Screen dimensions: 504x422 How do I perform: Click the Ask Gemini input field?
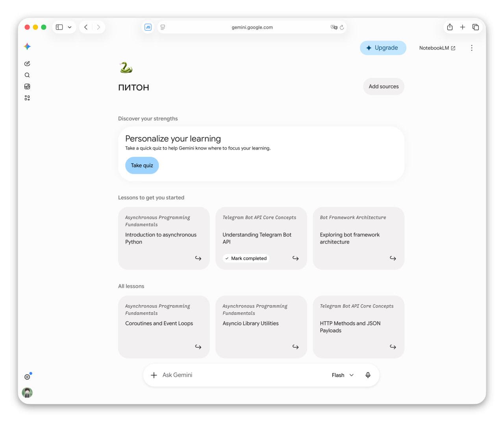(x=240, y=375)
